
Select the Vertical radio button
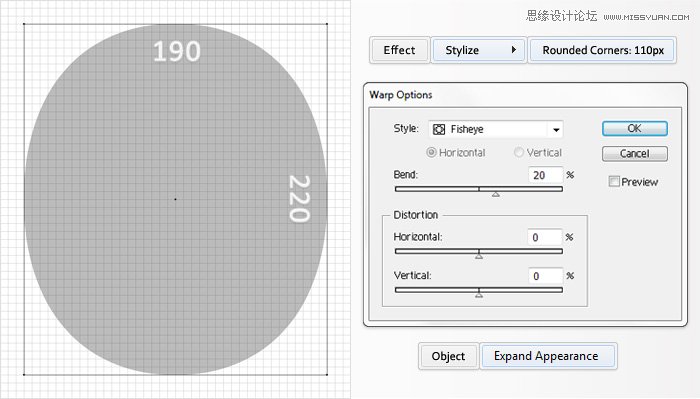519,153
